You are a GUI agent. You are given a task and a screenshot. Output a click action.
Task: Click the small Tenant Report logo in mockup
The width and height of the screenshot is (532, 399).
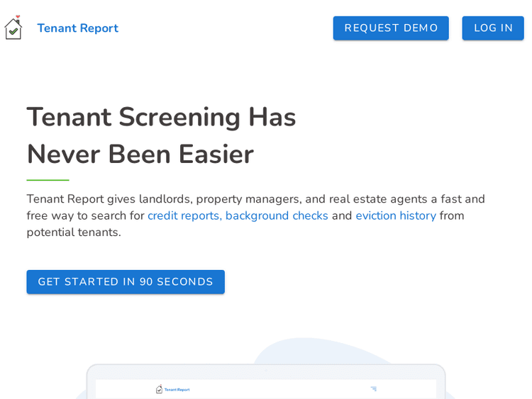click(x=172, y=390)
